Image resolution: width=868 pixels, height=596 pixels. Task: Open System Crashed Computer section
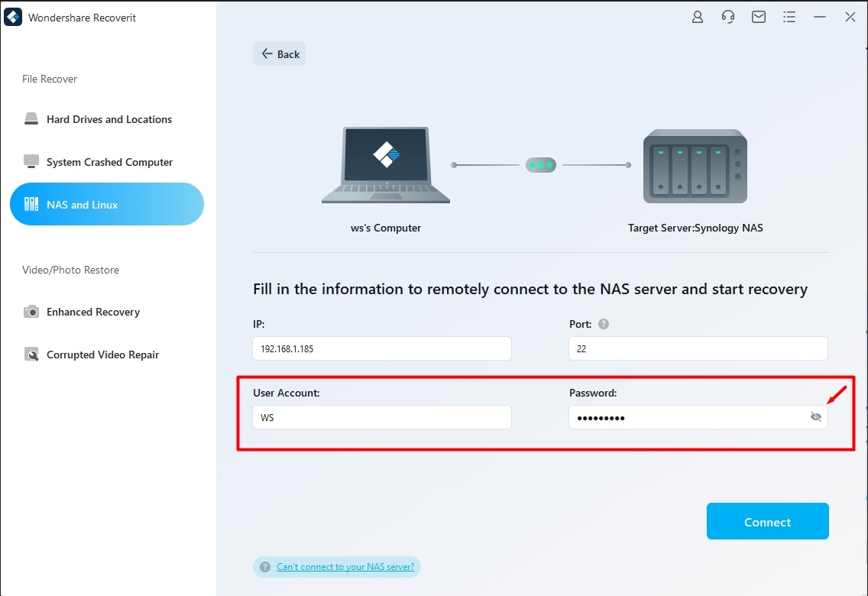coord(107,161)
